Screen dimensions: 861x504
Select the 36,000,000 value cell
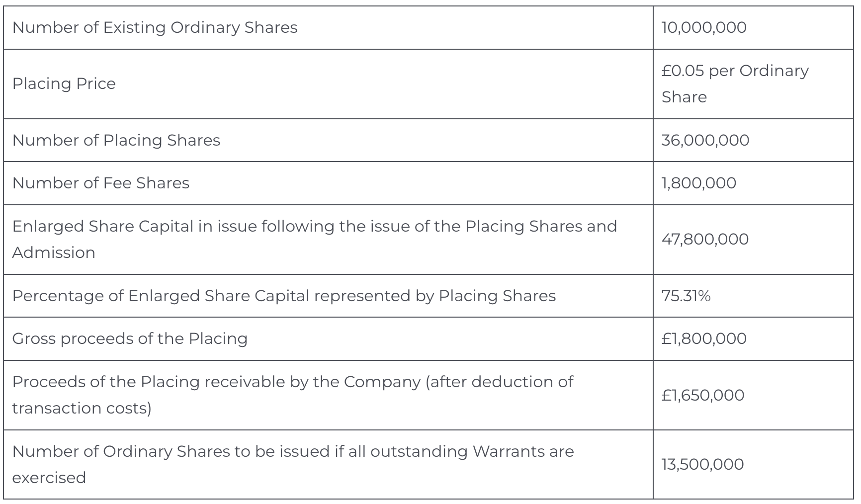[x=705, y=140]
